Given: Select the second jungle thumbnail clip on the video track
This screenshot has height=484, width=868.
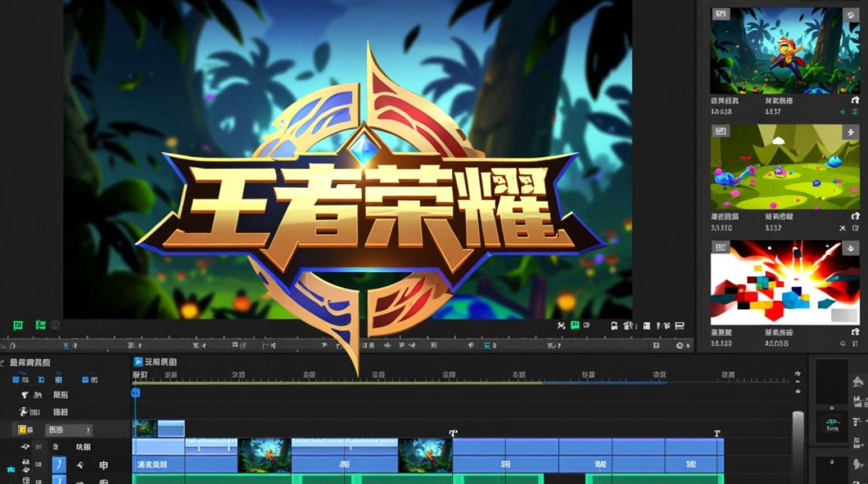Looking at the screenshot, I should click(x=425, y=456).
